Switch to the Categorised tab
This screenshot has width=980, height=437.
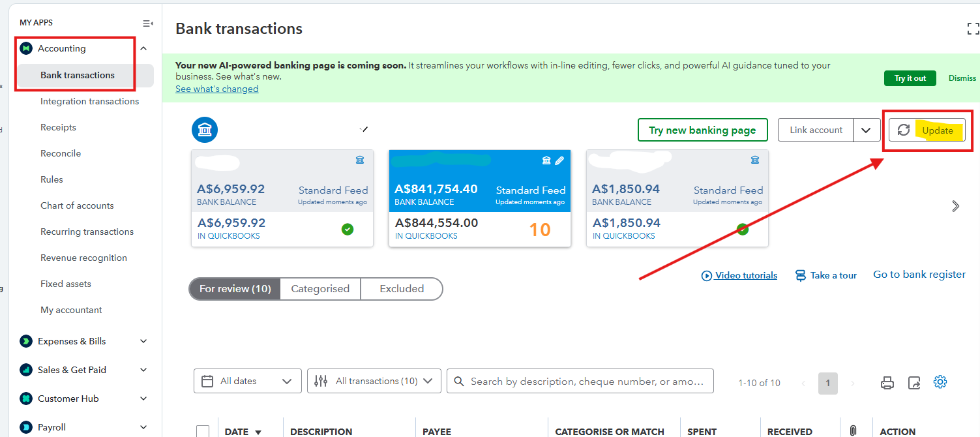click(x=319, y=289)
